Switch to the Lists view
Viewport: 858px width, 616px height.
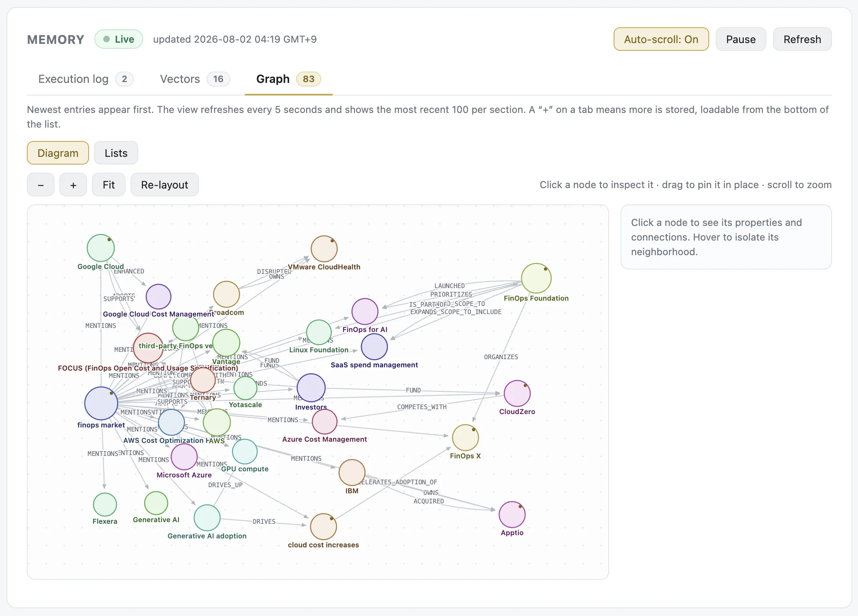[x=116, y=153]
